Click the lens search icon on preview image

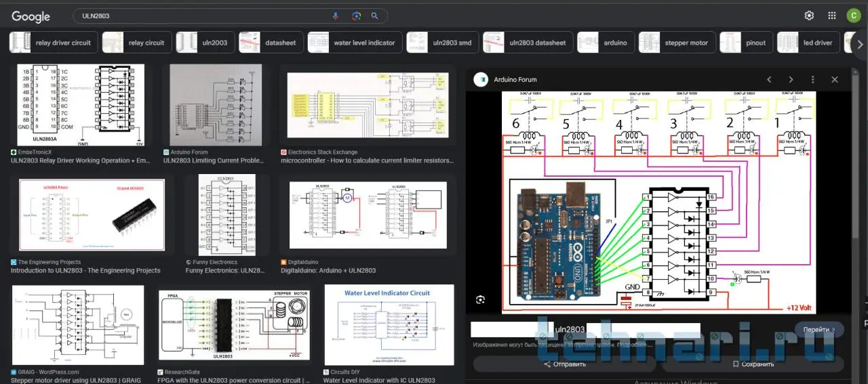[x=481, y=299]
